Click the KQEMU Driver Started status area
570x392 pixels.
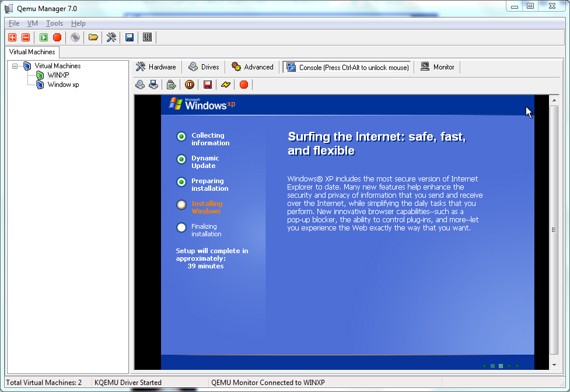[127, 383]
